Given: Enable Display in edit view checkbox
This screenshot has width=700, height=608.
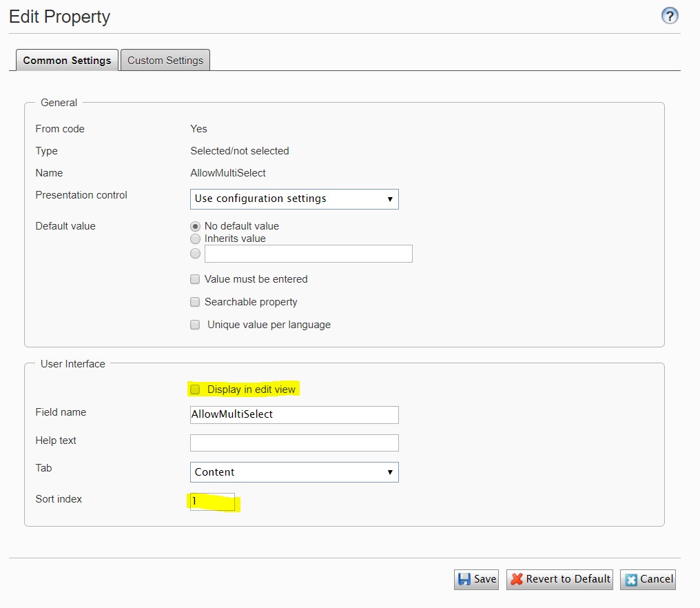Looking at the screenshot, I should pyautogui.click(x=195, y=389).
